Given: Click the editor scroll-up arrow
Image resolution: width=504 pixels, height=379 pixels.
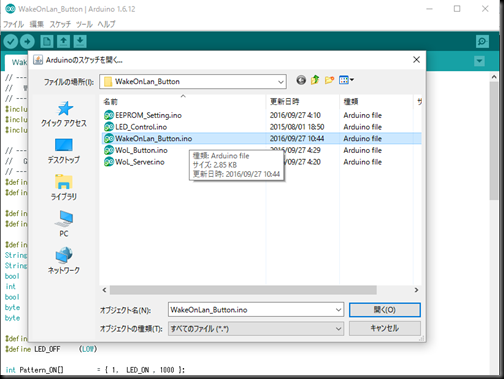Looking at the screenshot, I should point(494,77).
